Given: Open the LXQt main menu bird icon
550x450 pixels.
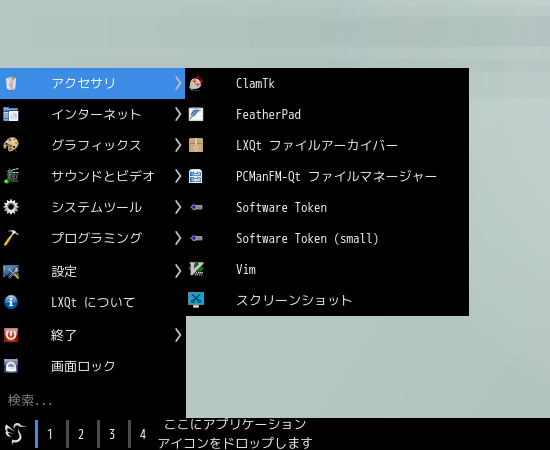Looking at the screenshot, I should coord(15,434).
